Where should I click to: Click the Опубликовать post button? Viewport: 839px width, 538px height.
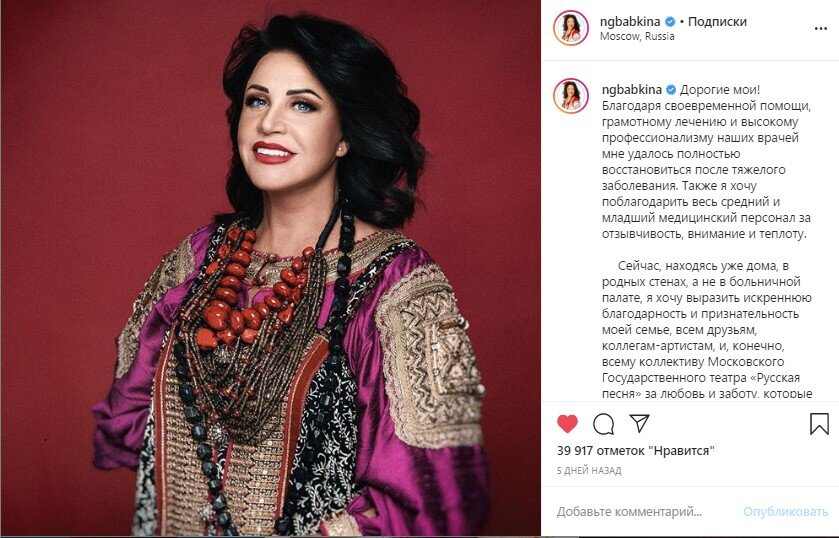pyautogui.click(x=785, y=512)
